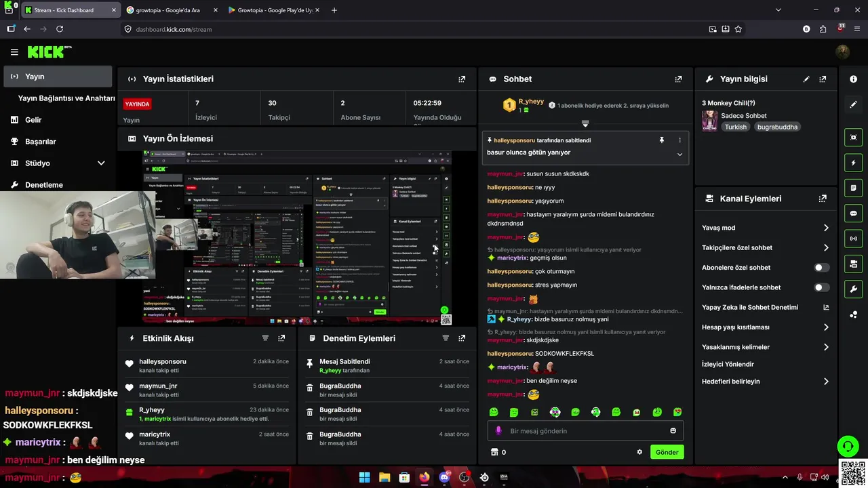The image size is (868, 488).
Task: Click the Sadece Sohbet category thumbnail
Action: (x=709, y=121)
